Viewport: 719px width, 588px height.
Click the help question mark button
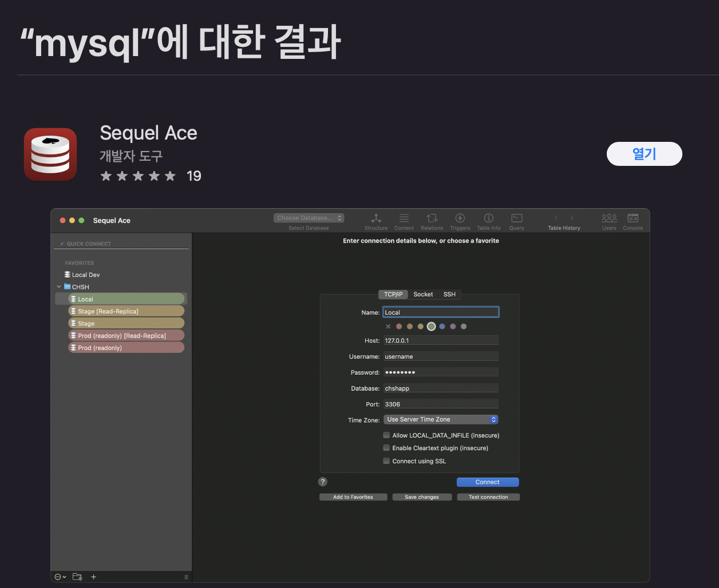click(323, 482)
